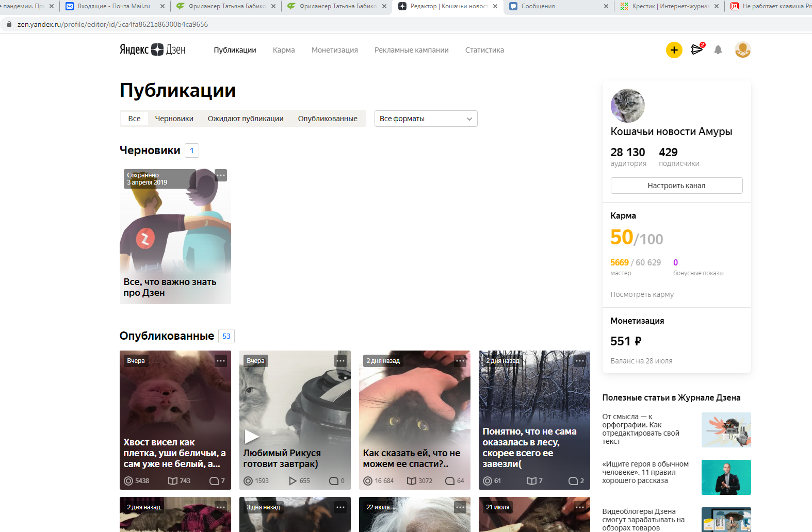Click the Посмотреть карму link

tap(642, 294)
